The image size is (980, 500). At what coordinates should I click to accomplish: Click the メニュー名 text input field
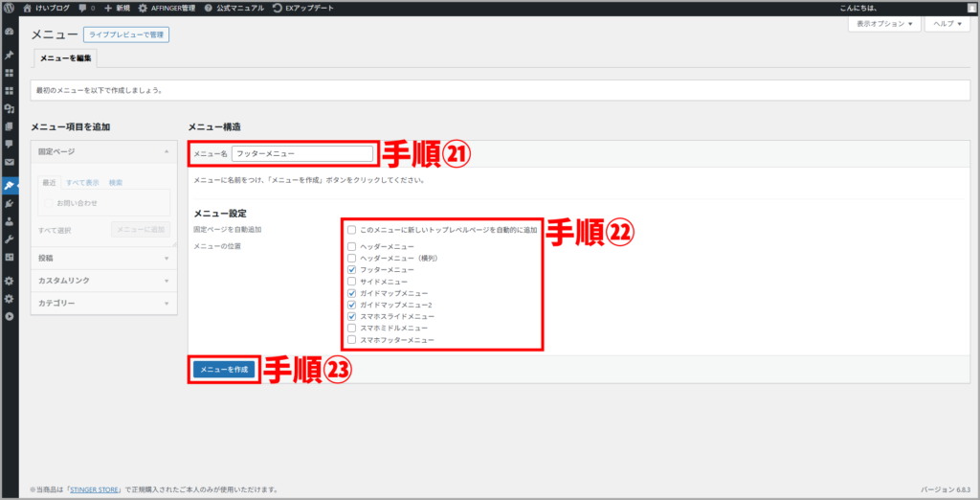302,153
